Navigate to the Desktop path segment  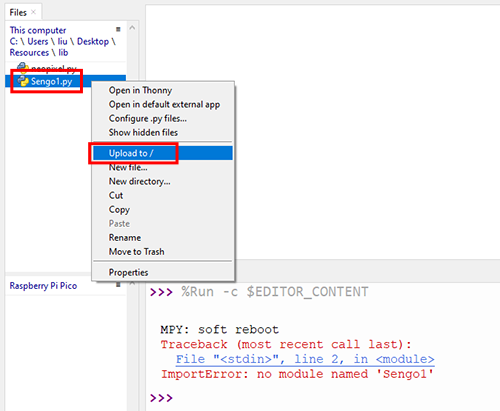(x=93, y=41)
